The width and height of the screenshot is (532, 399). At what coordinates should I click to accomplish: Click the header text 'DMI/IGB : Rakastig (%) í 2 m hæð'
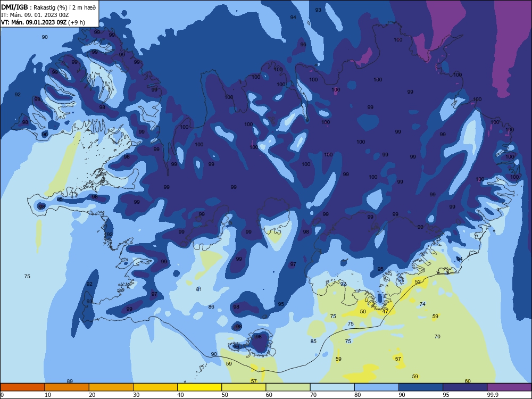coord(48,7)
